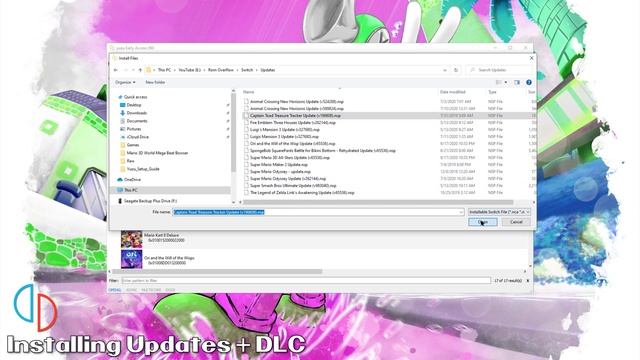The image size is (640, 360).
Task: Select the Games folder in navigation pane
Action: (133, 145)
